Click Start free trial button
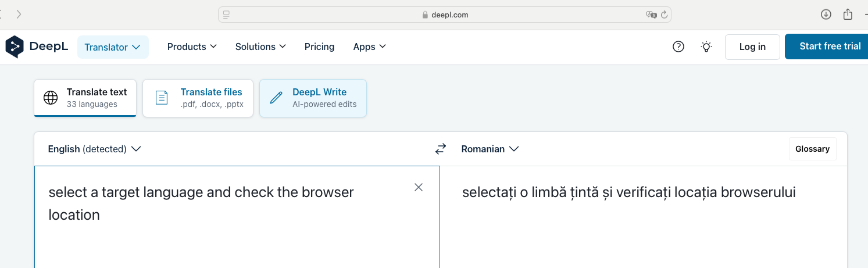 [827, 47]
